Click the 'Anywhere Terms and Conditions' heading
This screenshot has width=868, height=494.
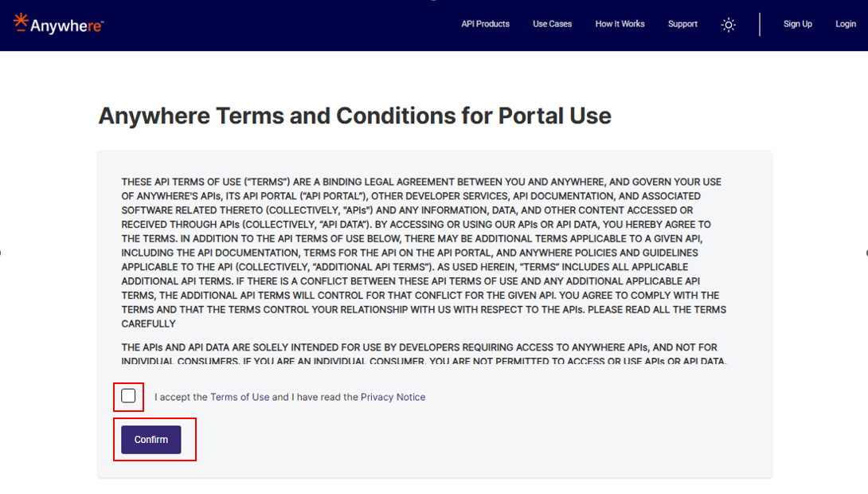pyautogui.click(x=354, y=116)
